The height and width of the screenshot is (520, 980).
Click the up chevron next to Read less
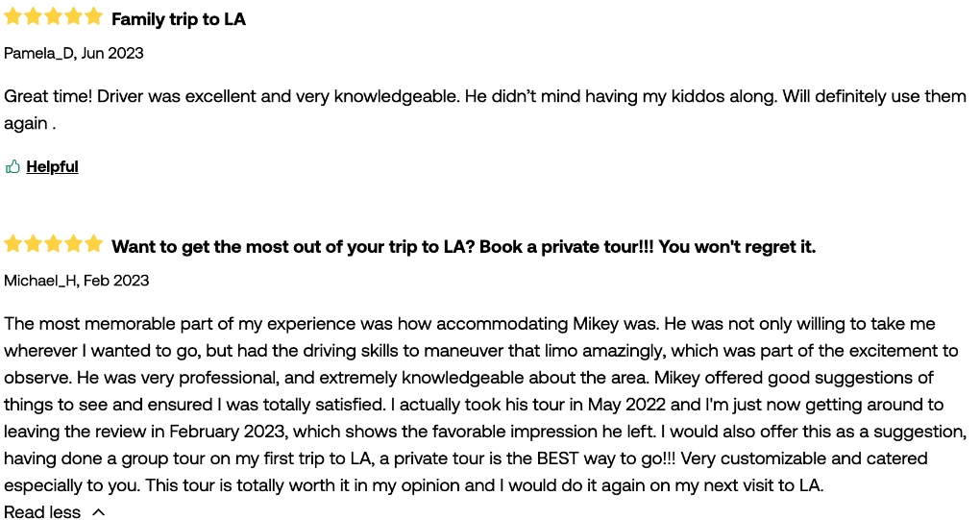pyautogui.click(x=98, y=512)
